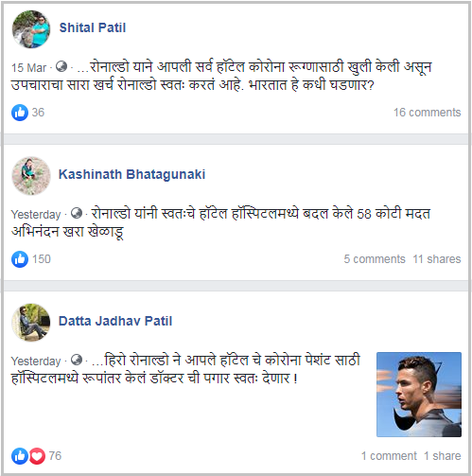Click the red heart reaction icon

click(x=37, y=456)
